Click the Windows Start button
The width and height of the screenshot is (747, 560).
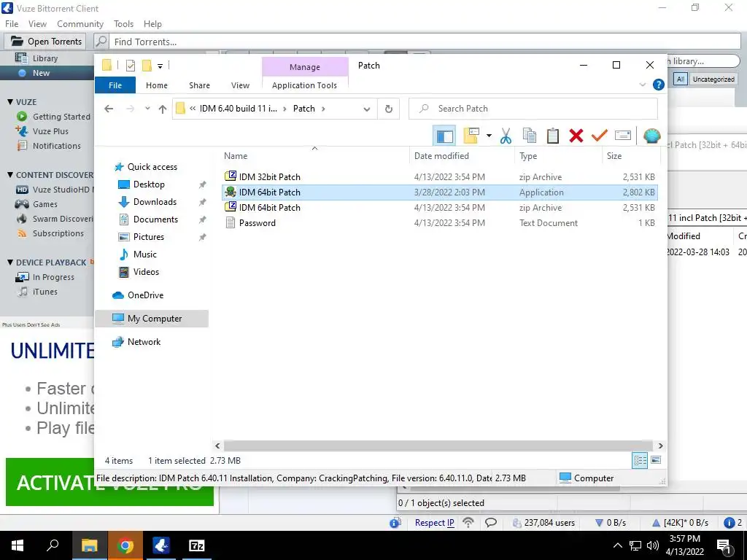[18, 545]
